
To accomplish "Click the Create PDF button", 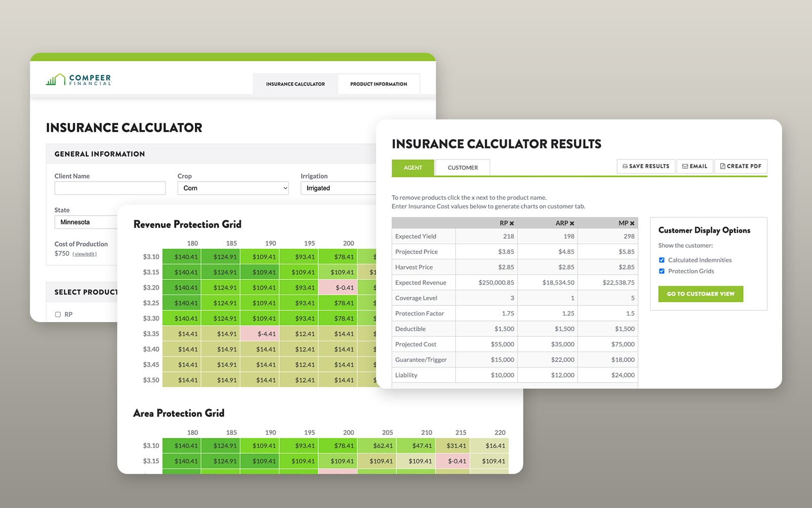I will click(x=741, y=166).
